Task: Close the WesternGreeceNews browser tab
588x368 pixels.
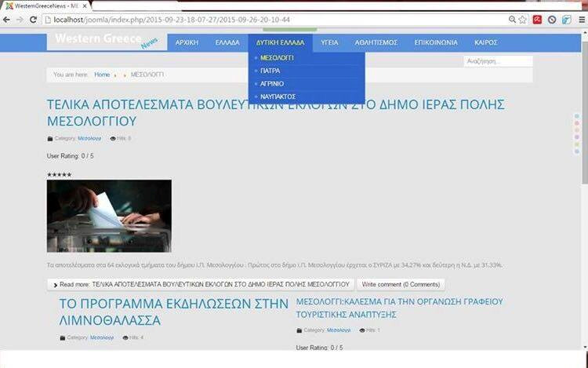Action: pyautogui.click(x=85, y=6)
